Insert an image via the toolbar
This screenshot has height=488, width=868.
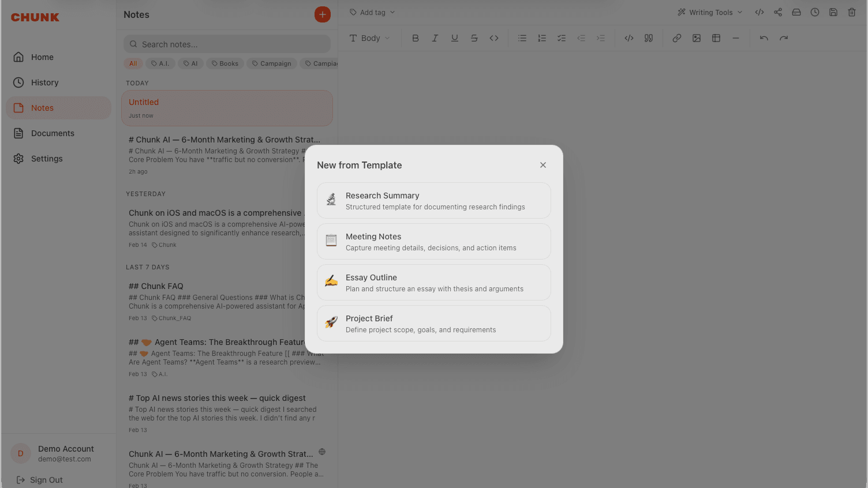pos(696,37)
